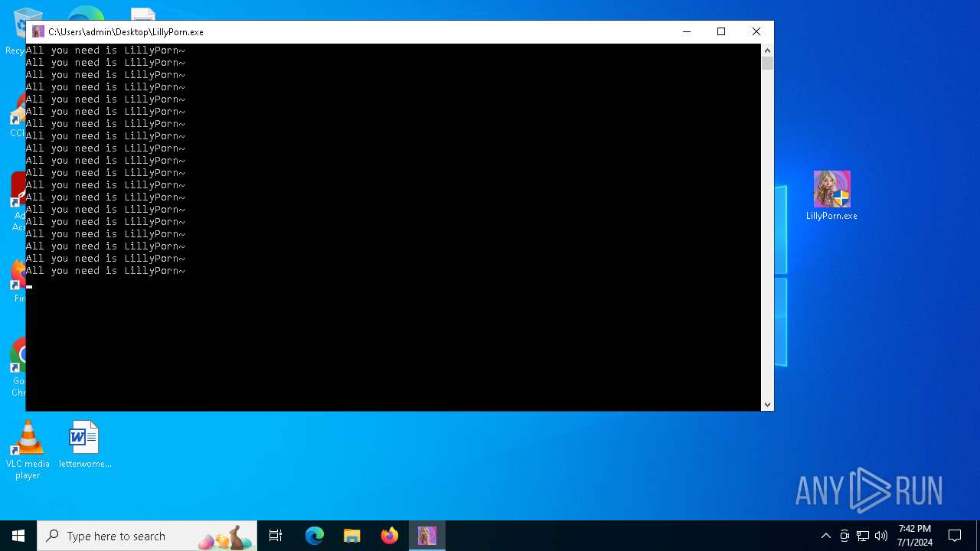Open File Explorer from the taskbar

coord(352,536)
